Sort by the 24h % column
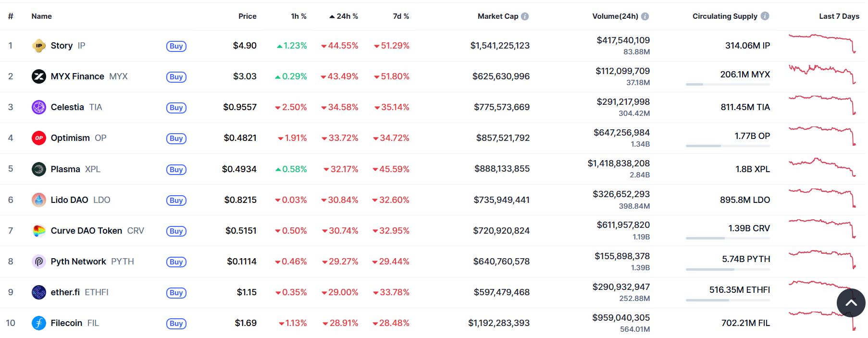 347,16
